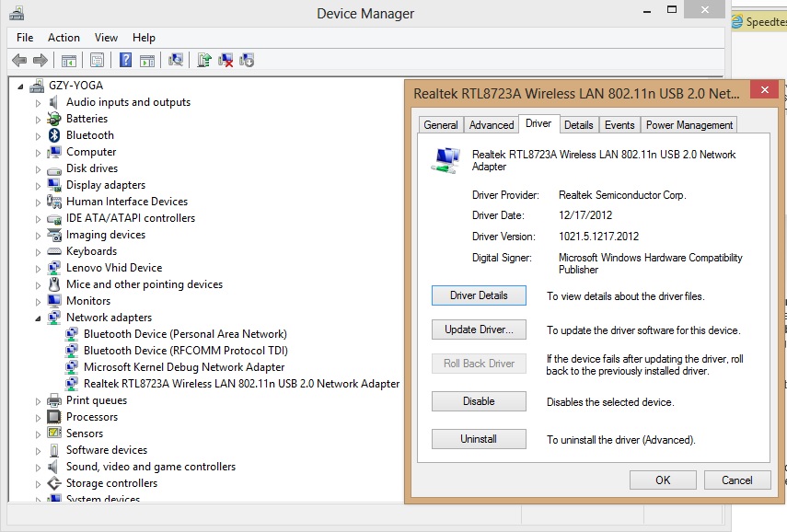
Task: Click the toolbar Uninstall icon with red X
Action: (x=226, y=60)
